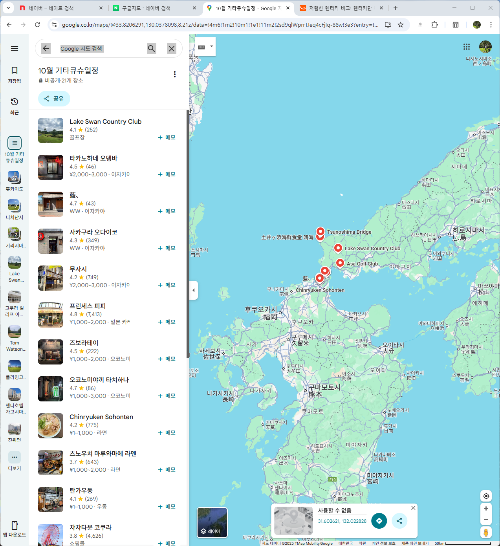Close the active Google Maps browser tab

(x=288, y=8)
